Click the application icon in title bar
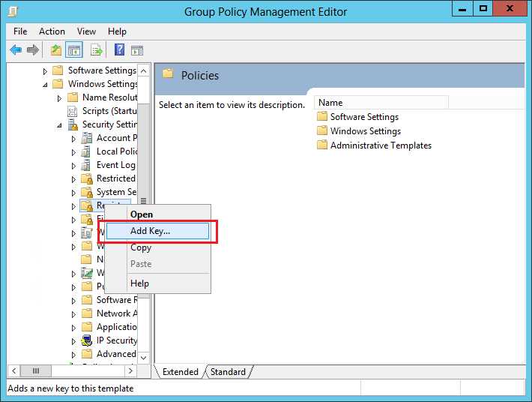 (13, 11)
